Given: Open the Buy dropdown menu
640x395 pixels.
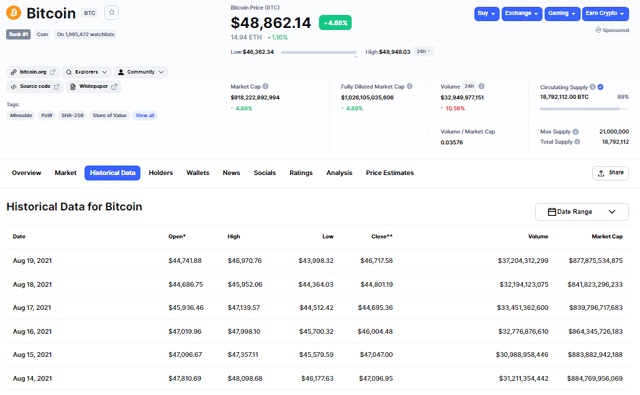Looking at the screenshot, I should (x=487, y=13).
